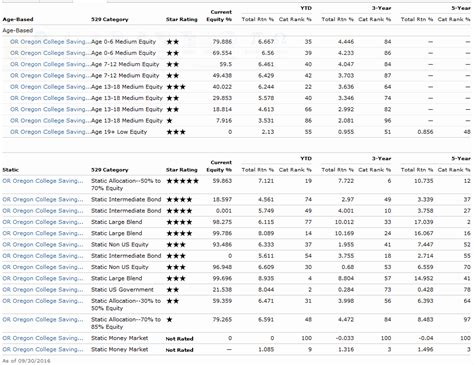The image size is (474, 365).
Task: Select the 6.667 YTD return value
Action: 266,42
